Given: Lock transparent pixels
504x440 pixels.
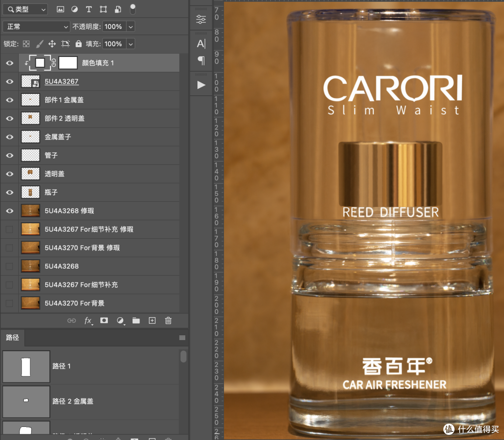Looking at the screenshot, I should coord(26,44).
